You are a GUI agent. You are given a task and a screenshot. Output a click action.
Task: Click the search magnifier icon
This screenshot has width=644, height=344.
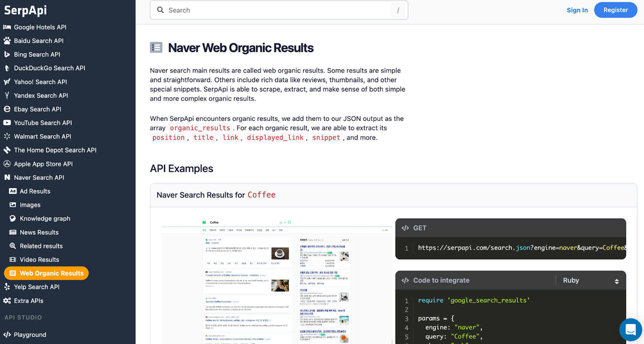click(x=160, y=10)
